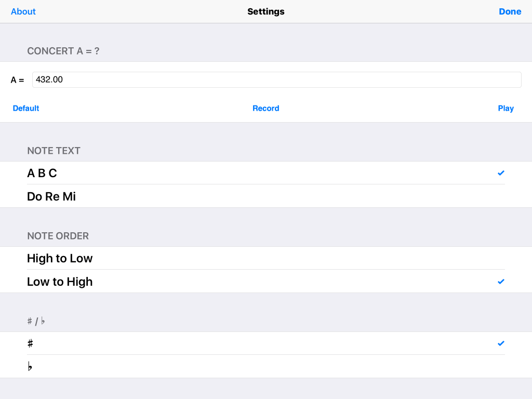Image resolution: width=532 pixels, height=399 pixels.
Task: Select the flat symbol for accidentals
Action: 30,367
